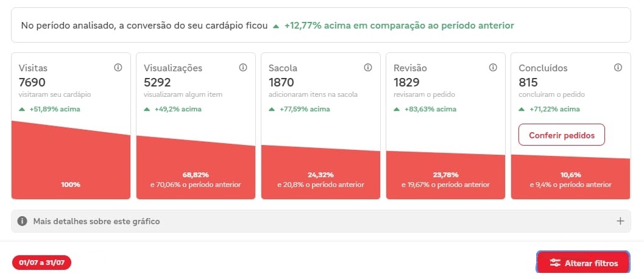
Task: Click the filter sliders icon in Alterar filtros
Action: pyautogui.click(x=555, y=263)
